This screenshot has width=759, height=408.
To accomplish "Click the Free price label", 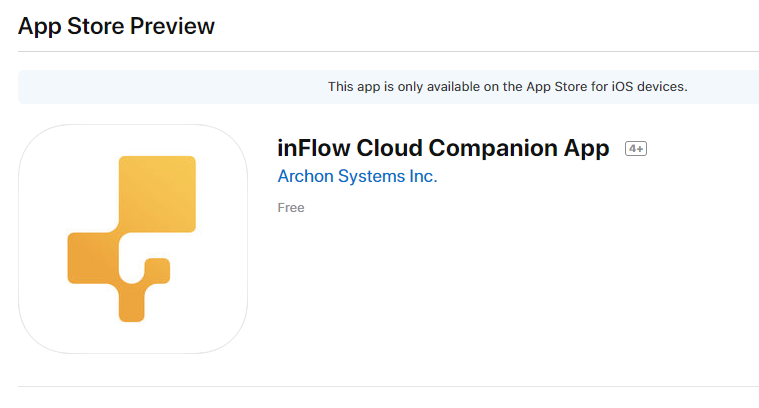I will (291, 208).
